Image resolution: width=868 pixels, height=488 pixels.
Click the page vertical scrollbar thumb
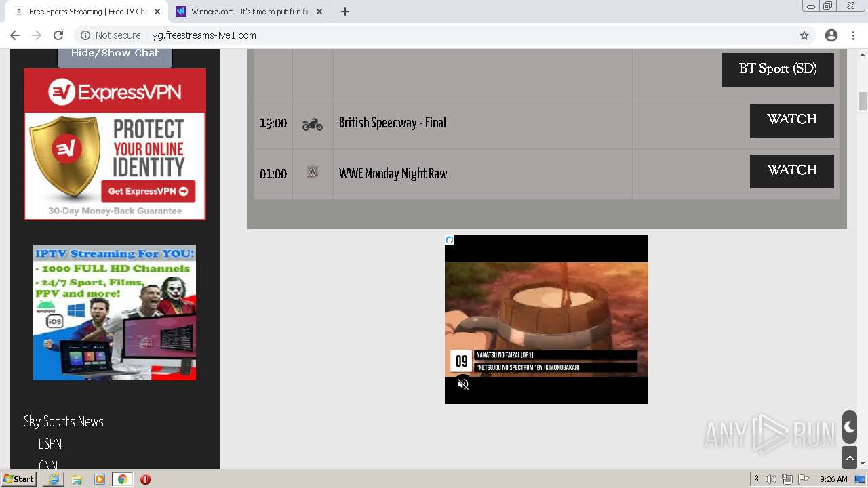(x=863, y=101)
